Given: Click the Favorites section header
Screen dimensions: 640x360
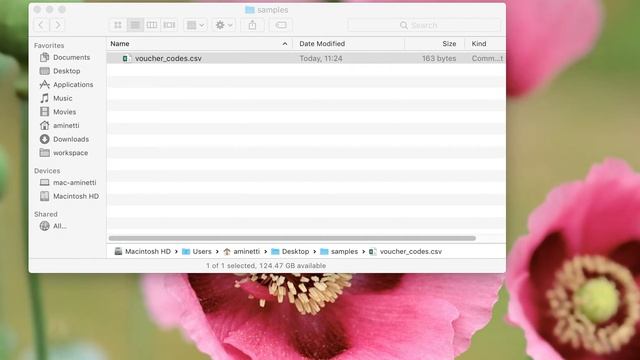Looking at the screenshot, I should coord(49,45).
